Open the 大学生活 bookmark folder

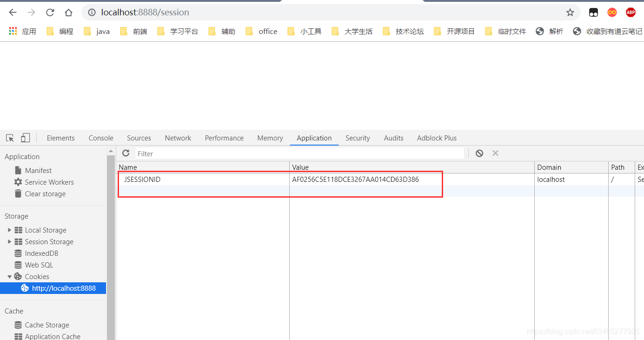click(x=352, y=31)
